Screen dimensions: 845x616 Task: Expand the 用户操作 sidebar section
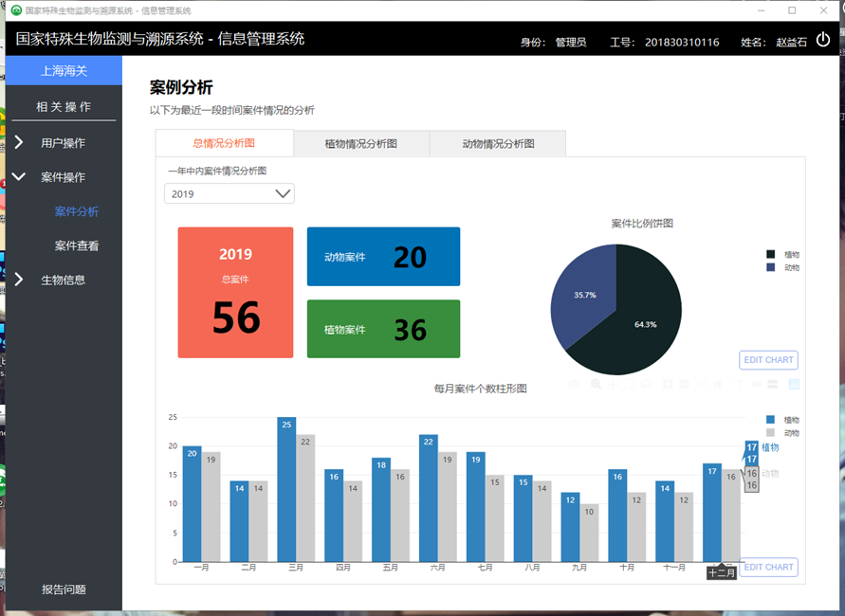[x=63, y=143]
